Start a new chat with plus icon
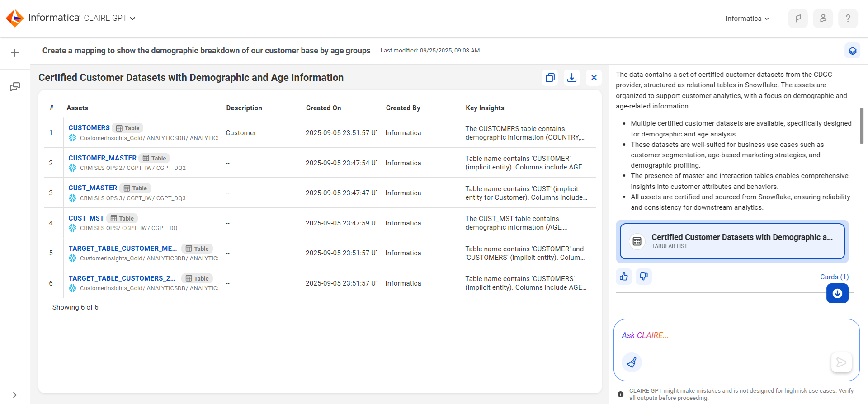 click(15, 53)
